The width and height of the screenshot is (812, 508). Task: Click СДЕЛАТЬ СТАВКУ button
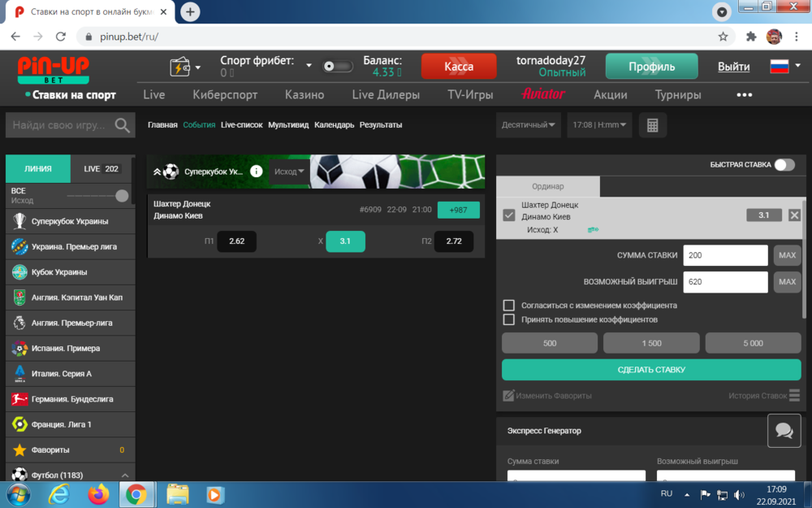pos(651,370)
